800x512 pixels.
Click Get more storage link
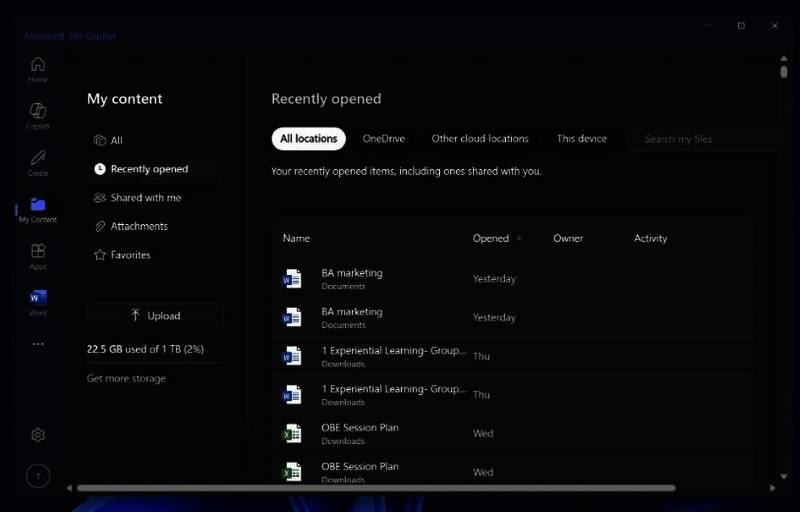[126, 378]
